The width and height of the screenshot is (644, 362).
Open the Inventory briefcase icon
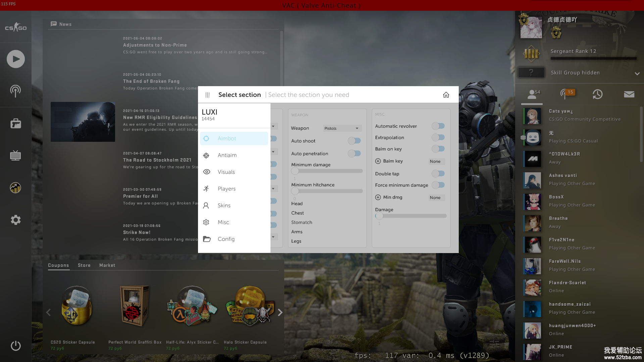point(16,124)
